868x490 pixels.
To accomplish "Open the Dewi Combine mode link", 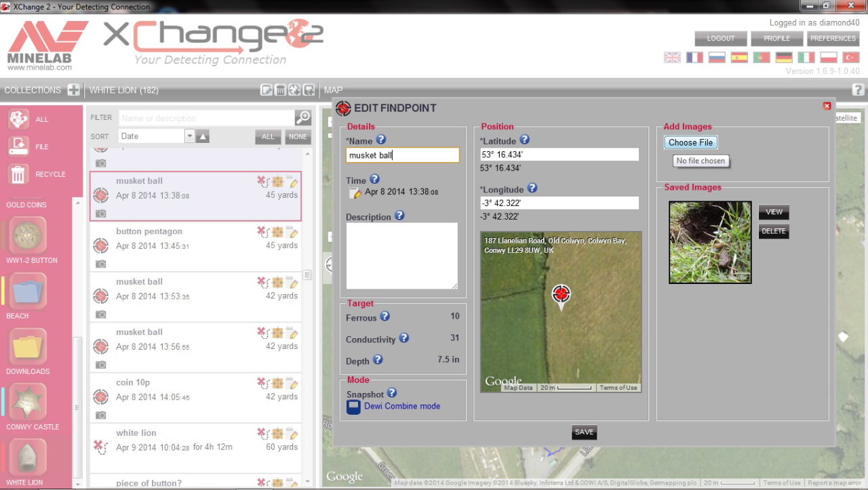I will point(402,406).
